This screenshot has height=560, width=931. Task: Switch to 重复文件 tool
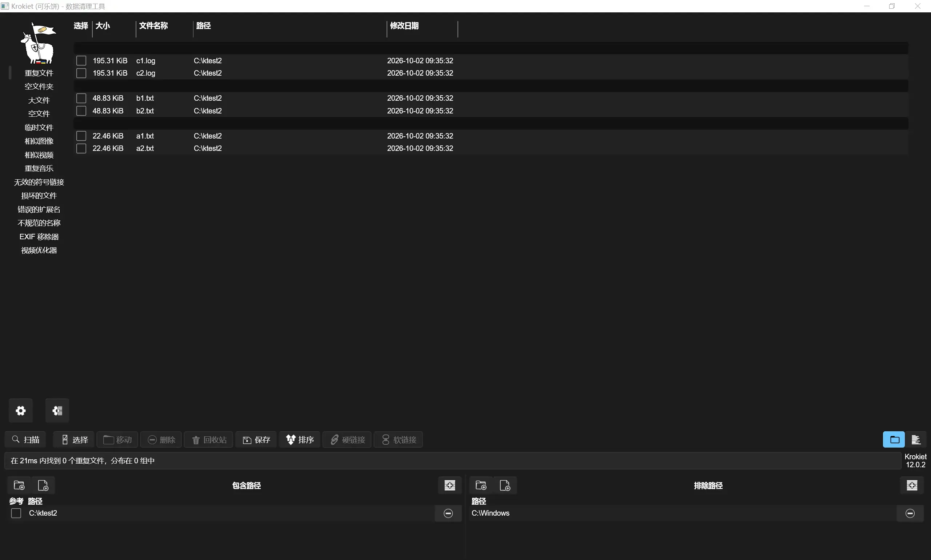tap(39, 73)
